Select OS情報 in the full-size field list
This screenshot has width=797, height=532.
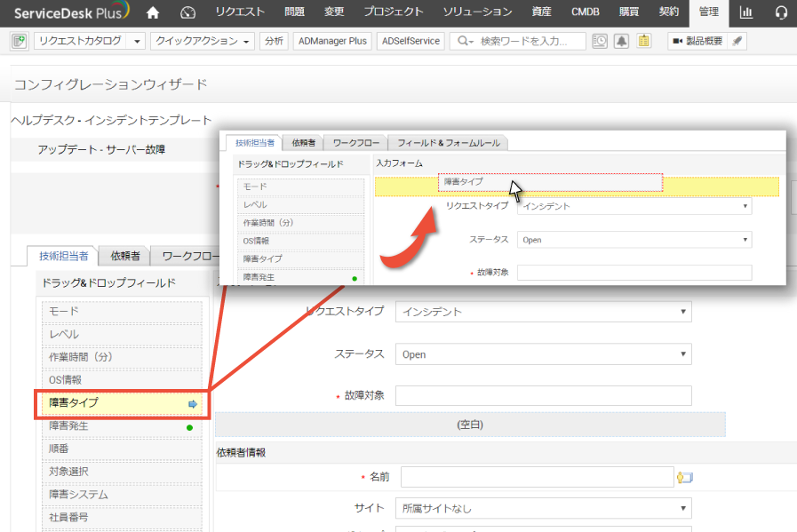pyautogui.click(x=122, y=380)
